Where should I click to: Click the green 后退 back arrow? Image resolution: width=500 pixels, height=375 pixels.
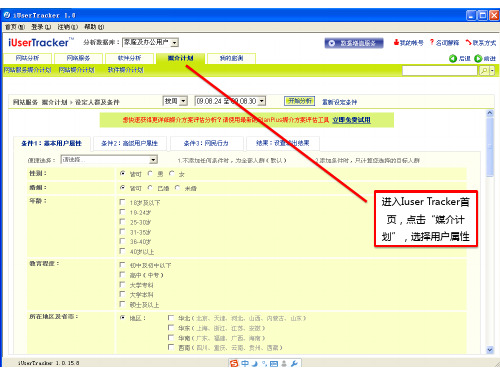pos(453,59)
